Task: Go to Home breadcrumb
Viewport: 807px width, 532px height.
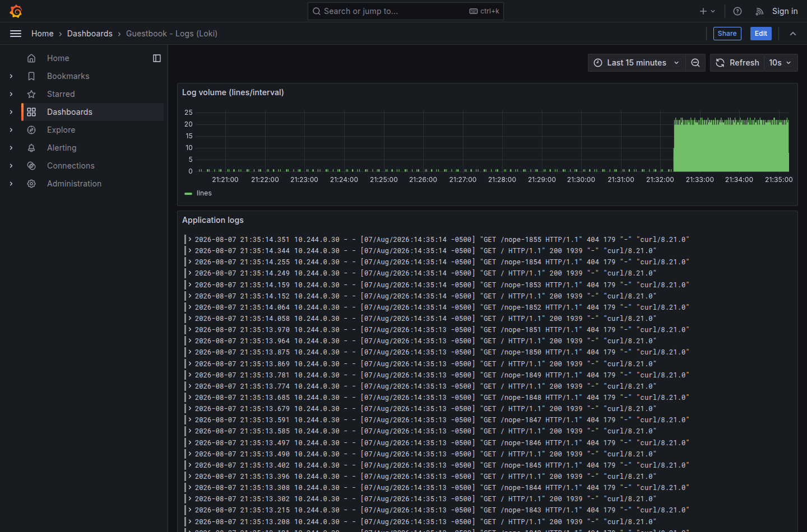Action: pyautogui.click(x=43, y=34)
